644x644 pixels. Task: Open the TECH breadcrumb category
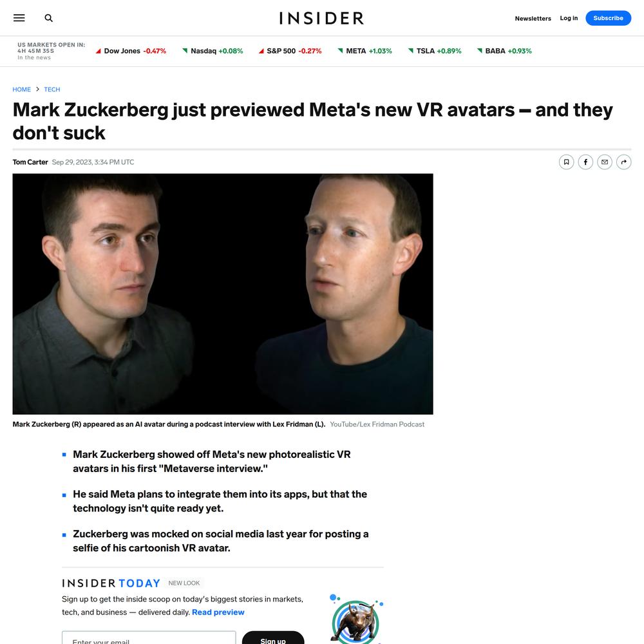[52, 89]
